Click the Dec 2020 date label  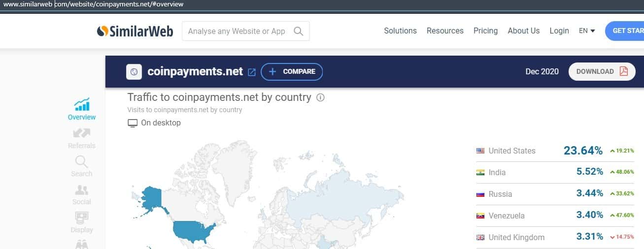point(542,71)
